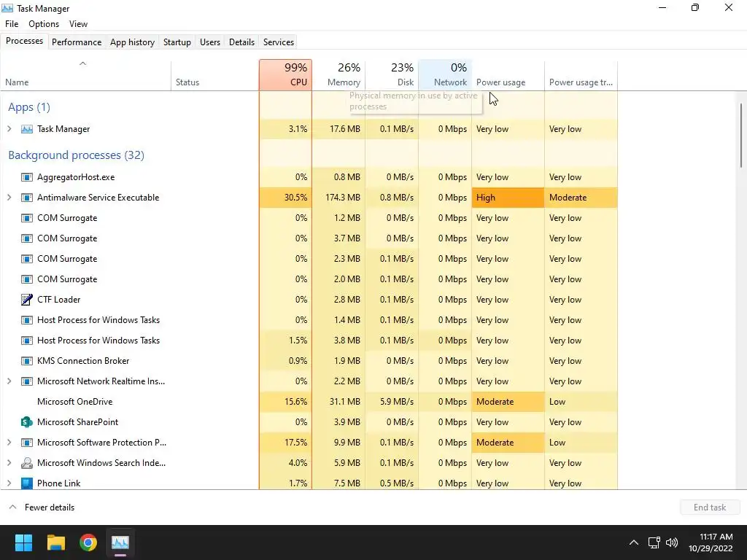Expand the Phone Link process row
The width and height of the screenshot is (747, 560).
point(9,483)
